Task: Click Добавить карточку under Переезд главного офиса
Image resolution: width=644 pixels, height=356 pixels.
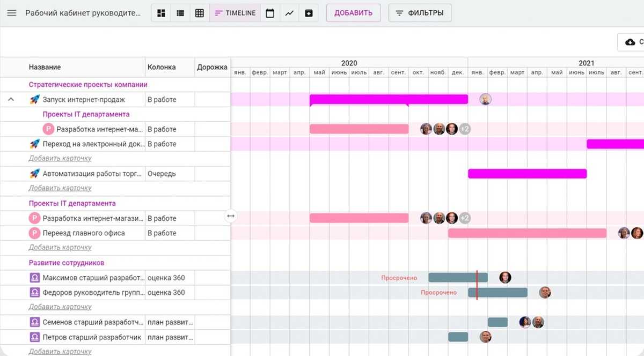Action: [60, 248]
